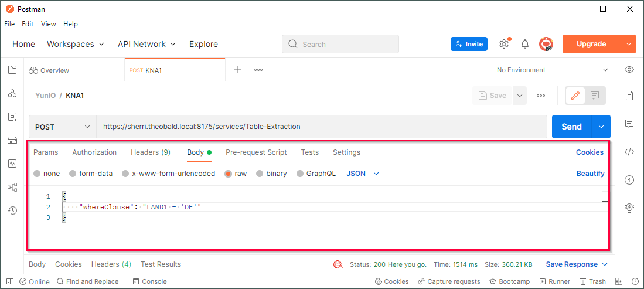Open the Save Response dropdown
The image size is (644, 289).
pyautogui.click(x=577, y=264)
